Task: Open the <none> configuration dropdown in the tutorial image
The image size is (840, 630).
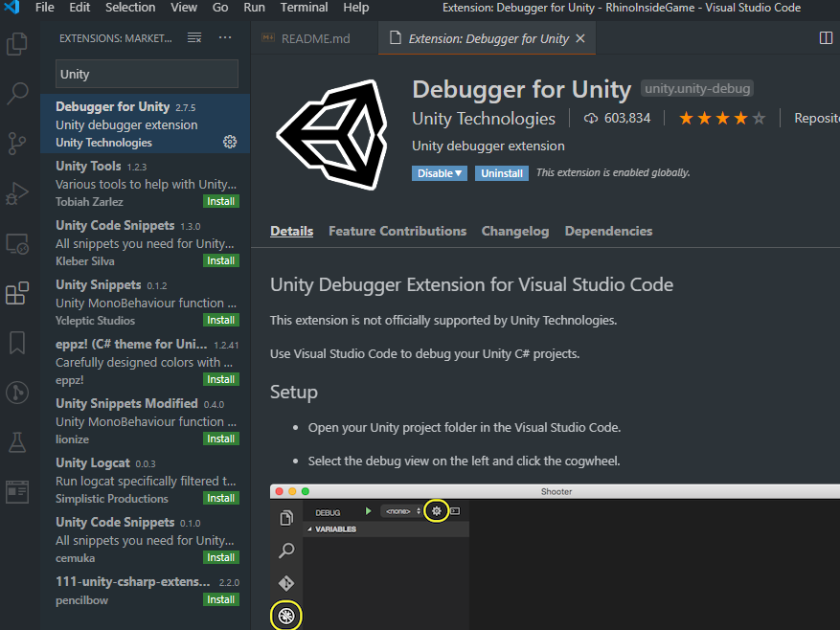Action: tap(402, 511)
